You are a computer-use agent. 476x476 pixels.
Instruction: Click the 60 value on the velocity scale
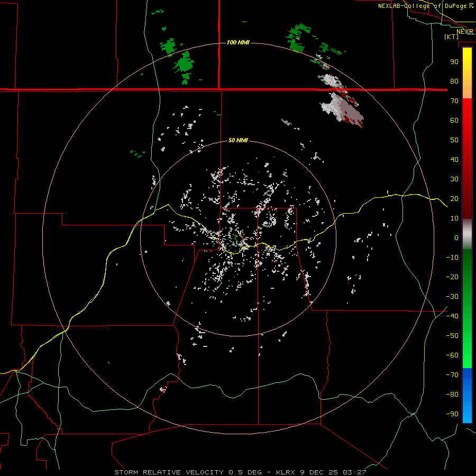tap(454, 121)
